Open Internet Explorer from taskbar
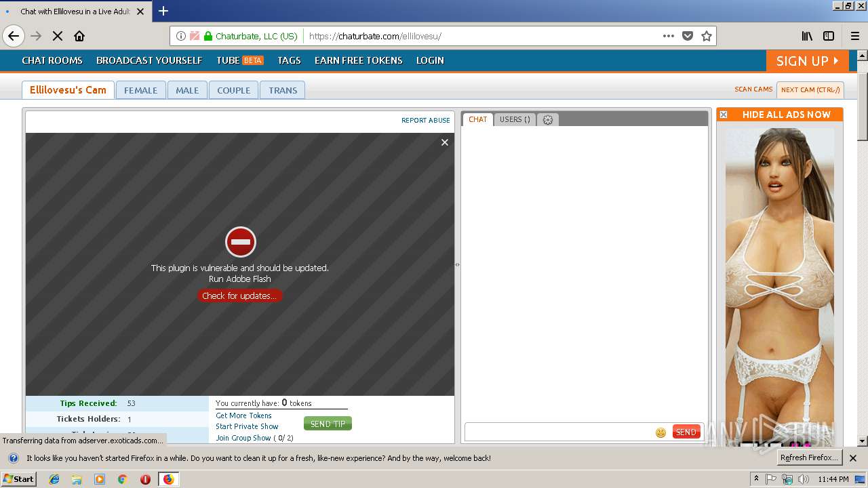 tap(54, 479)
